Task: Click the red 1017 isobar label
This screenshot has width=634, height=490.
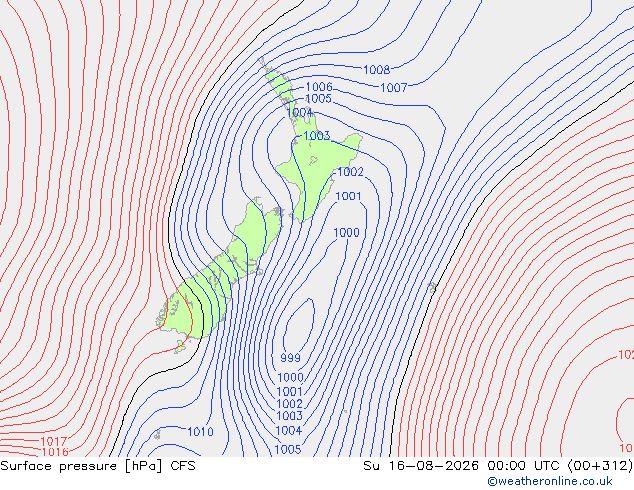Action: [53, 441]
